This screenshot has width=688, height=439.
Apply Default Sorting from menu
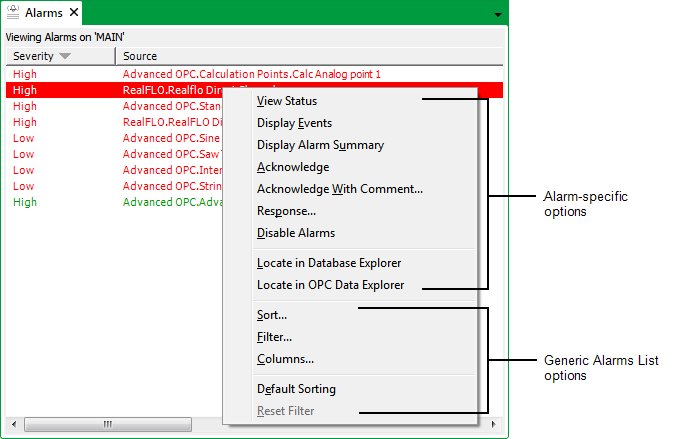point(296,389)
